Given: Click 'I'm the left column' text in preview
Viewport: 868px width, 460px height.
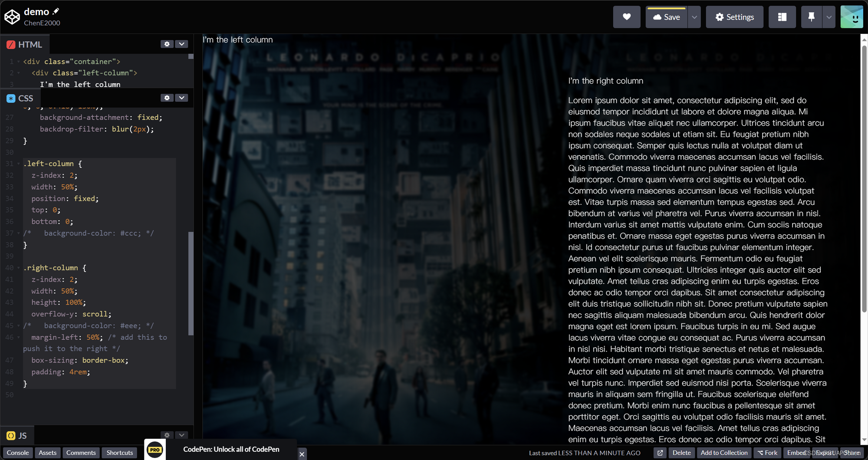Looking at the screenshot, I should [237, 39].
